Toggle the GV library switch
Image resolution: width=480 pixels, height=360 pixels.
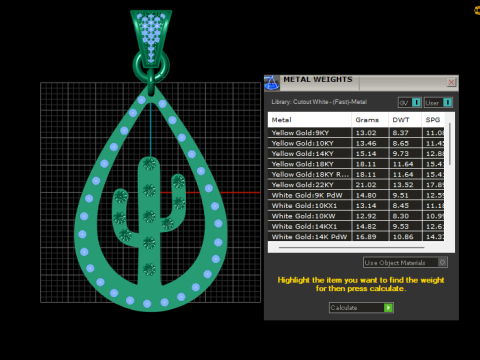410,102
